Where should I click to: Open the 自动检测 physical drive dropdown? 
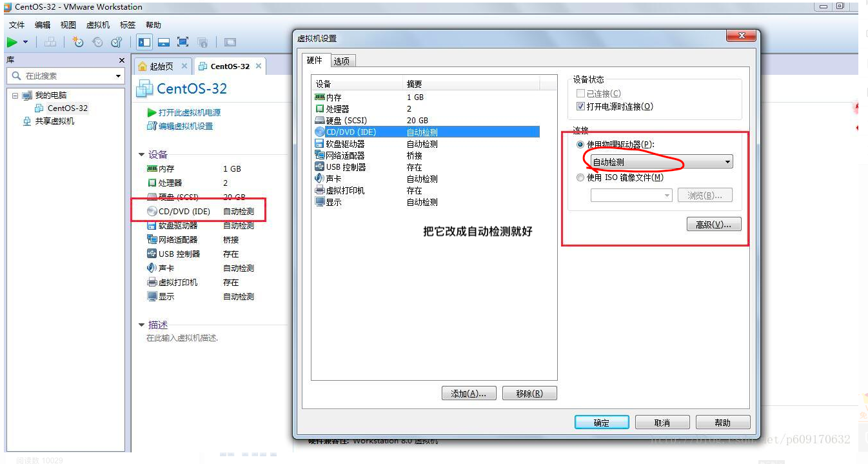tap(662, 162)
